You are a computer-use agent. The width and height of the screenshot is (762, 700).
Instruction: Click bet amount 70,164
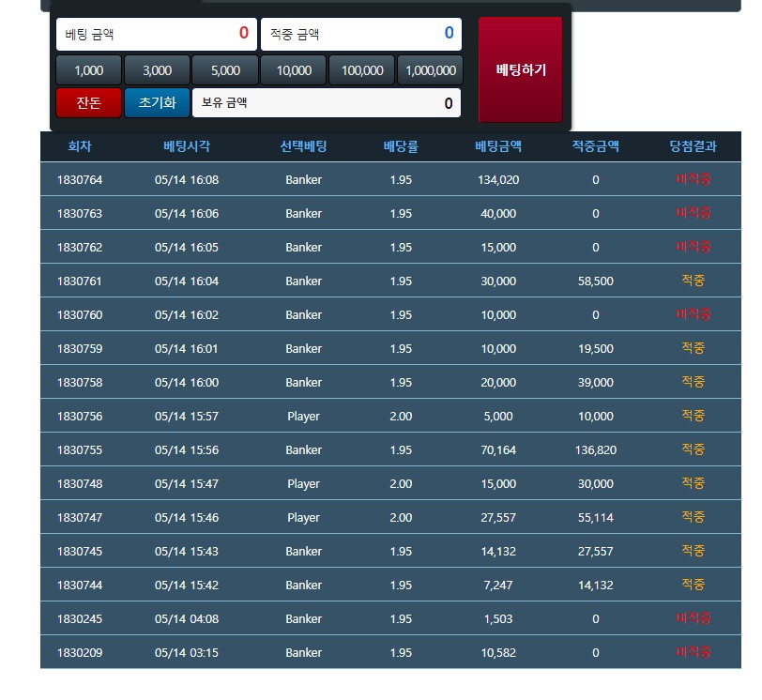click(498, 449)
